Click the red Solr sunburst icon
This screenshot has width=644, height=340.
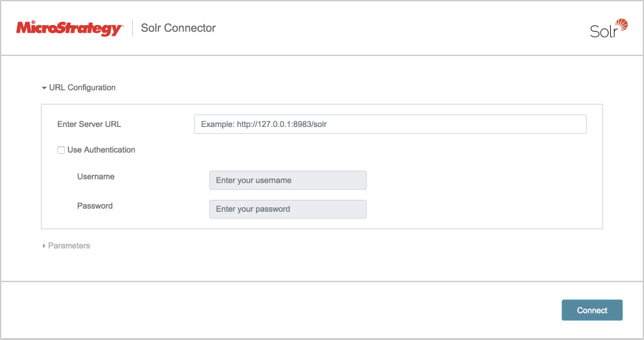621,25
